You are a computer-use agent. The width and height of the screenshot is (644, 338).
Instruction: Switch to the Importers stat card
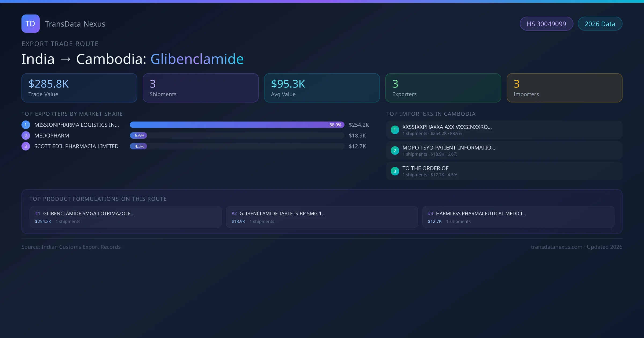pos(564,88)
